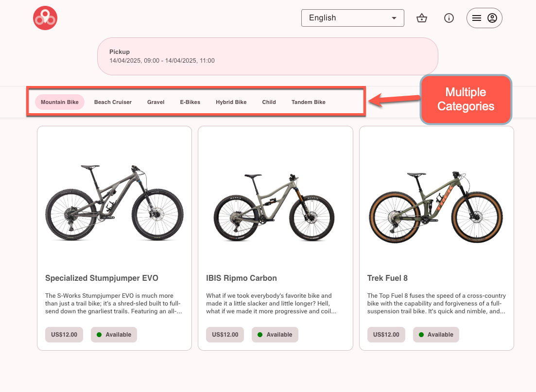Select the Mountain Bike category tab
This screenshot has height=392, width=536.
(x=60, y=102)
